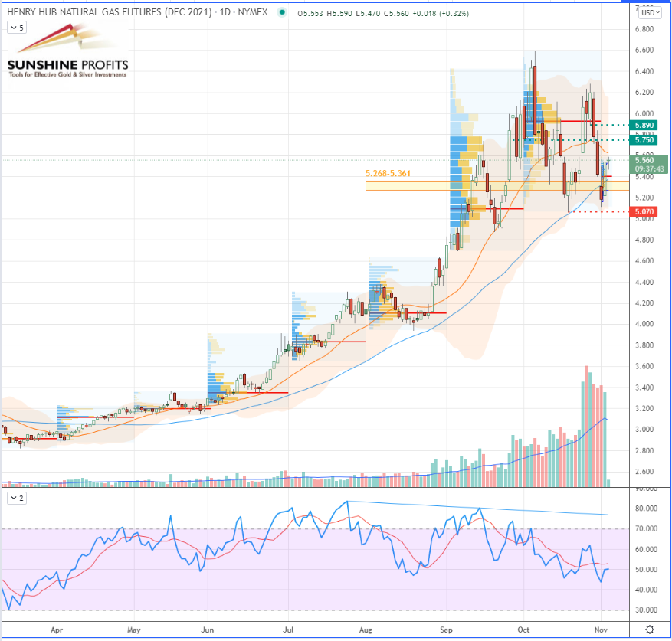The width and height of the screenshot is (672, 641).
Task: Click the Apr label on time axis
Action: point(57,630)
